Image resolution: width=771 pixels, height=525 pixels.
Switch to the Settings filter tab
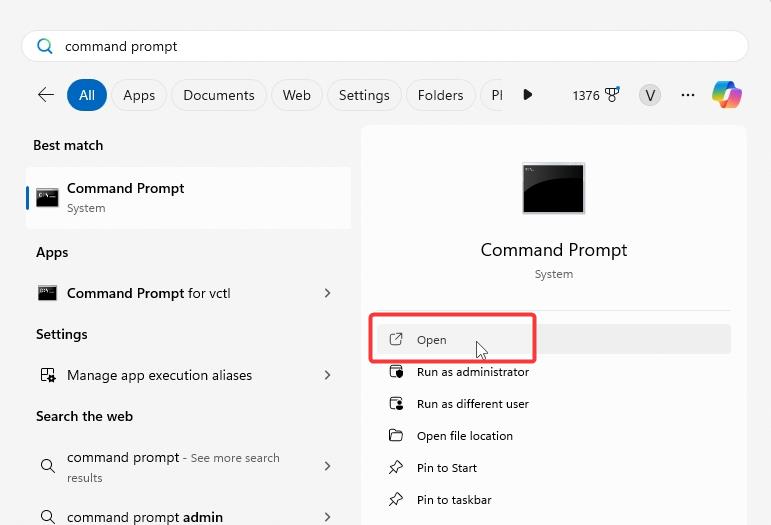point(364,95)
